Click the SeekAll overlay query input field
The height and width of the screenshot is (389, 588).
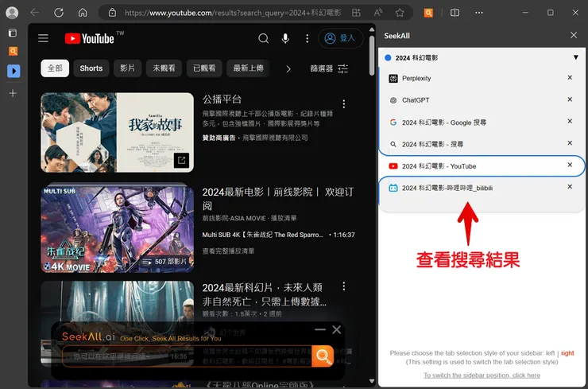tap(187, 356)
